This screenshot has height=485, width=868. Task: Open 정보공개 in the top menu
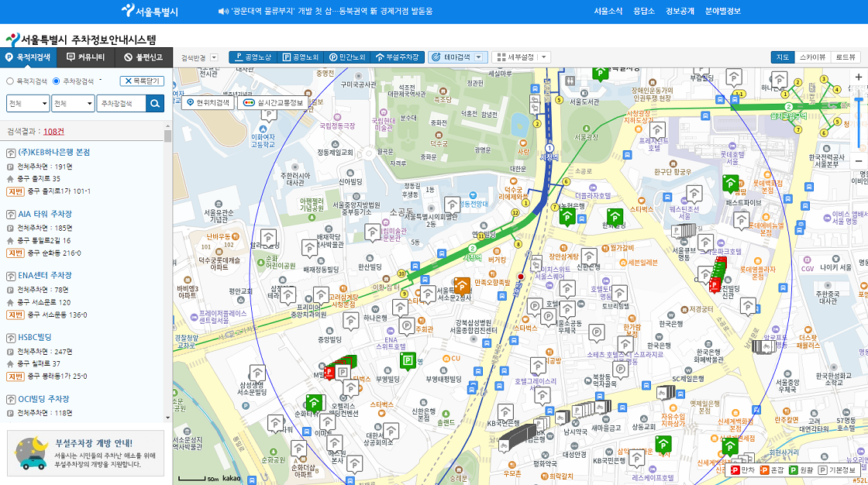[680, 11]
